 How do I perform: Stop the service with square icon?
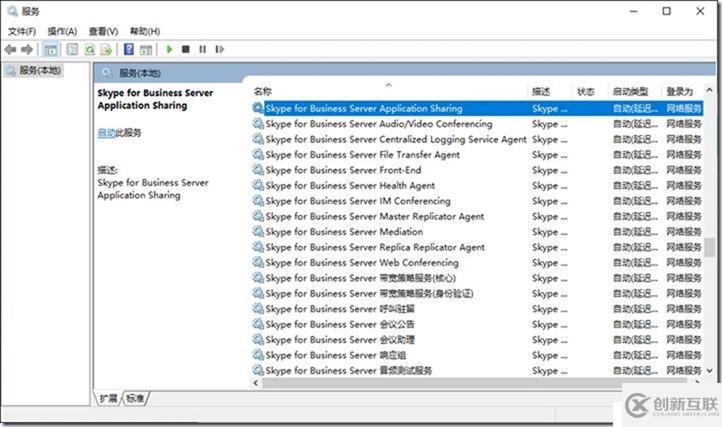point(186,49)
